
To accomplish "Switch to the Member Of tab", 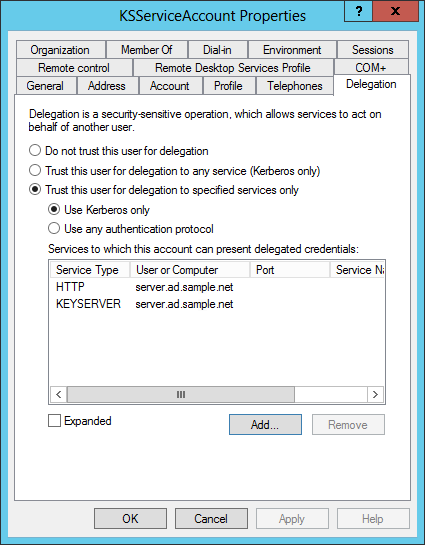I will coord(147,50).
